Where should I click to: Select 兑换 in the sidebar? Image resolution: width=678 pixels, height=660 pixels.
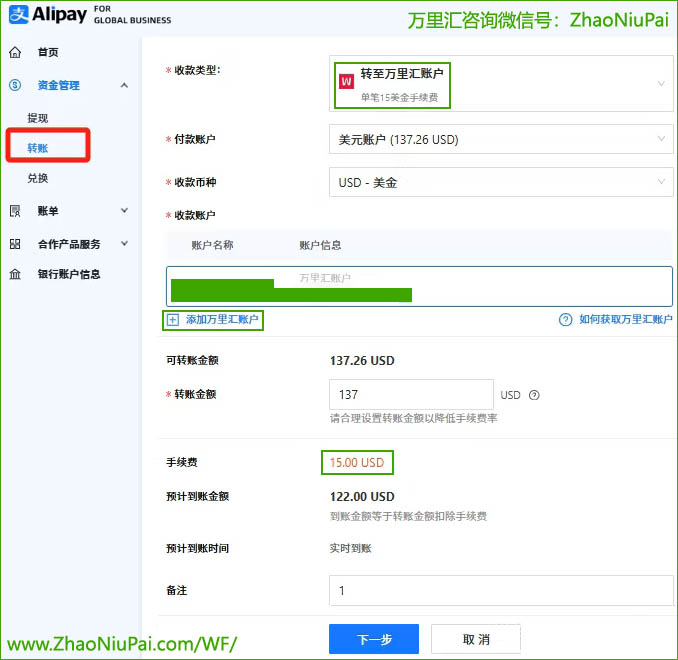38,178
